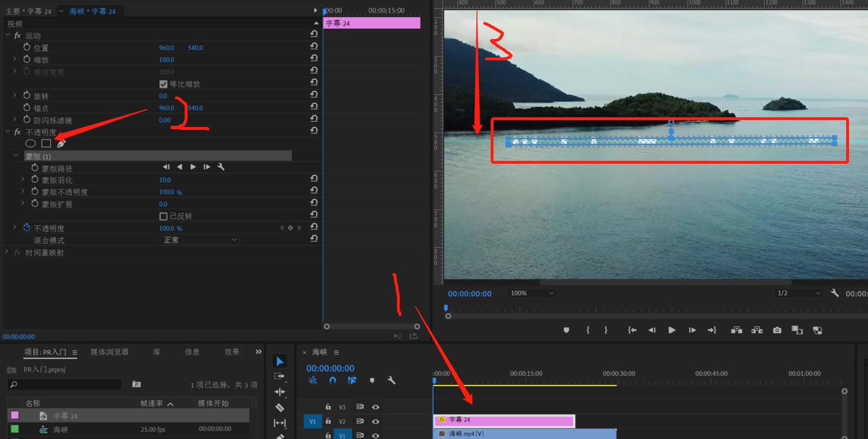Enable the Inverted (已反转) mask checkbox
868x439 pixels.
tap(163, 217)
